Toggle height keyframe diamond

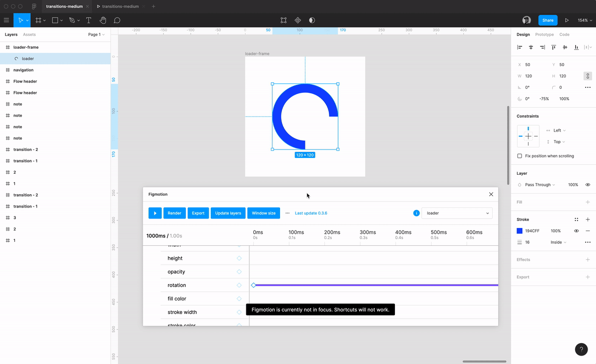(239, 258)
